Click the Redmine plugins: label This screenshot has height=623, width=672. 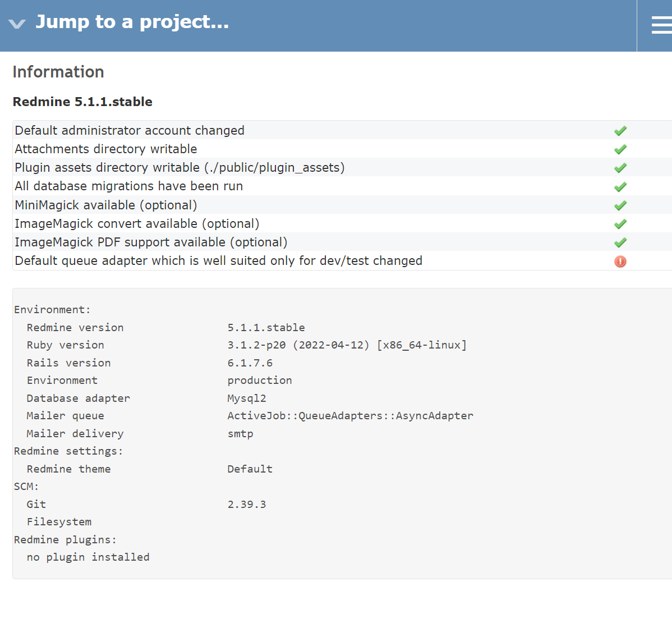coord(65,540)
